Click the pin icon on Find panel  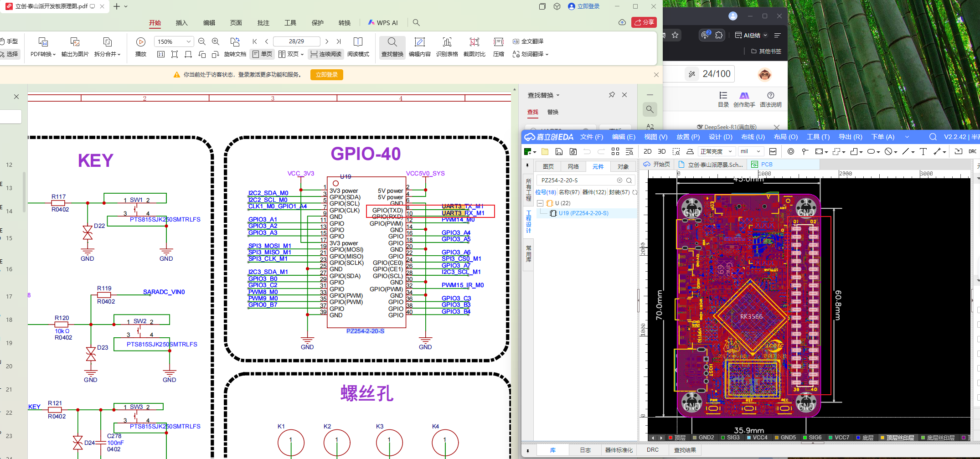click(612, 95)
